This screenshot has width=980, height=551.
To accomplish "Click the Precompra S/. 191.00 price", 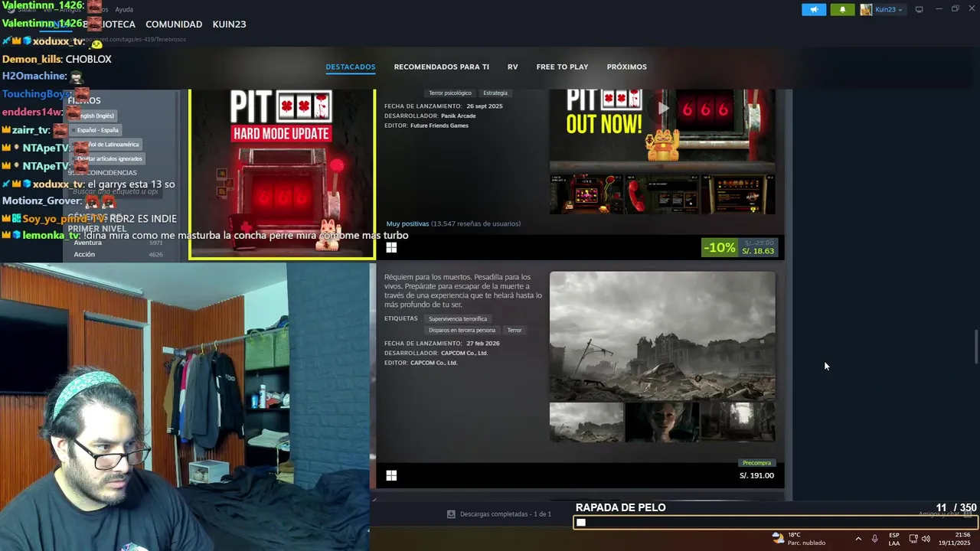I will pyautogui.click(x=756, y=475).
